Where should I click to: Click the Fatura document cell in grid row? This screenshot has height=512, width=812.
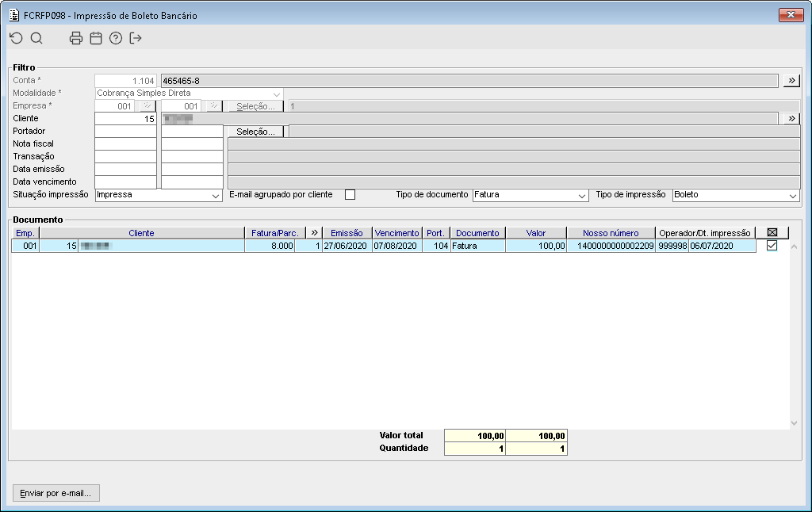477,246
